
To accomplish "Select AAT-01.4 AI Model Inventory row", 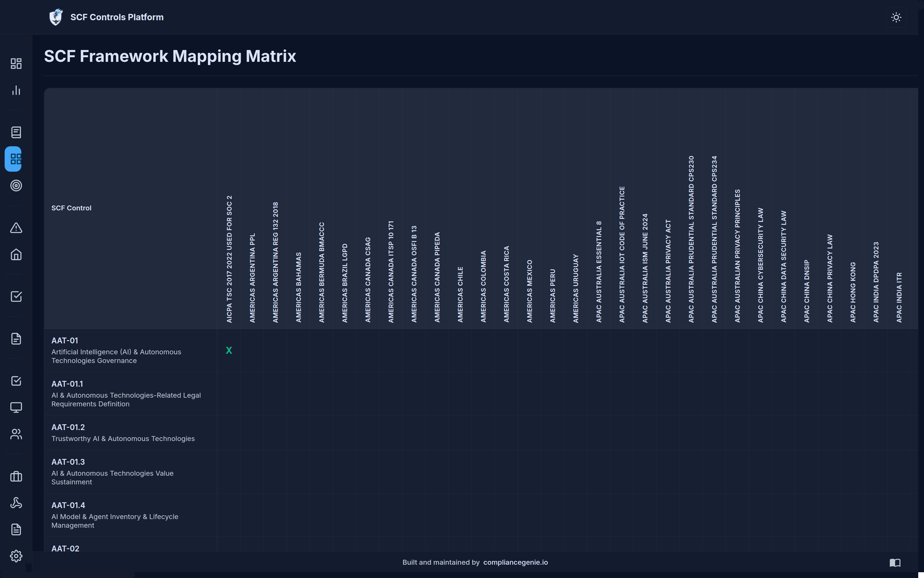I will [131, 515].
